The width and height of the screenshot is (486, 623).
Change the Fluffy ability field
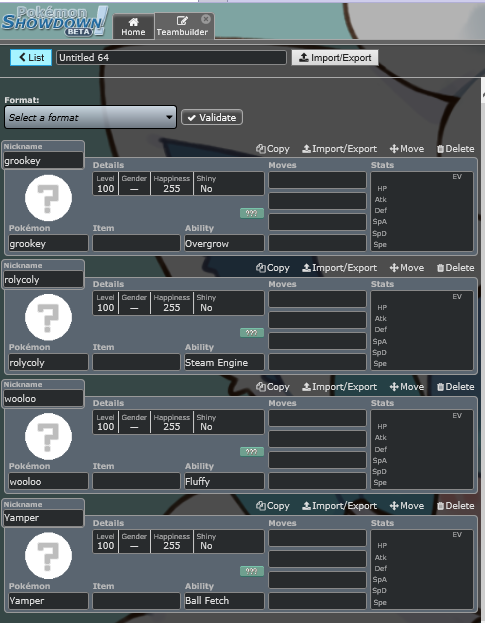click(x=224, y=481)
